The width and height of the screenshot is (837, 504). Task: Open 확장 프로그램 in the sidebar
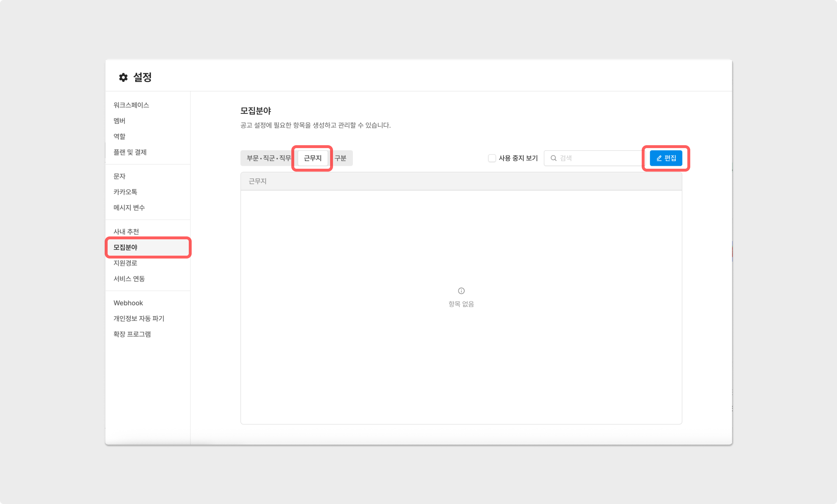tap(132, 334)
